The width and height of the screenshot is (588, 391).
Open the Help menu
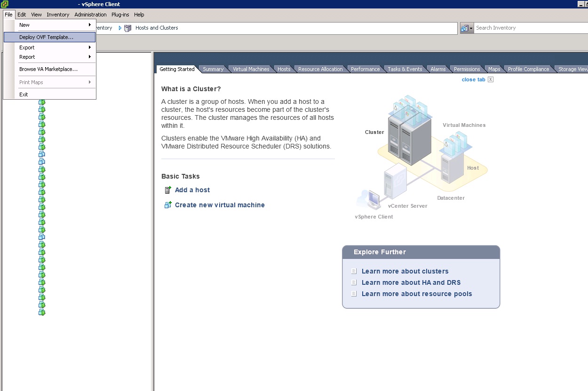coord(139,15)
